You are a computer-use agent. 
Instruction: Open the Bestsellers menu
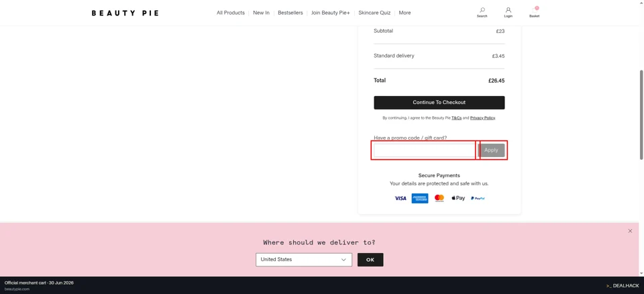[290, 13]
